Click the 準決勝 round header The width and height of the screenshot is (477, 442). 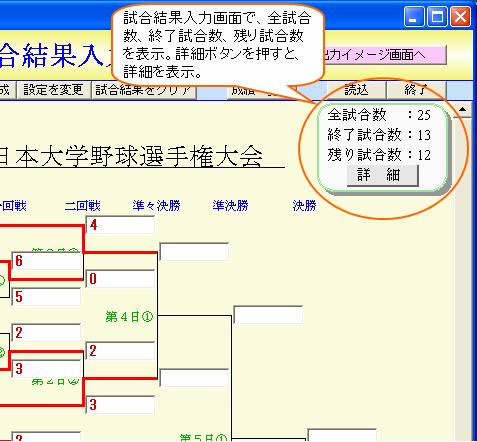230,206
